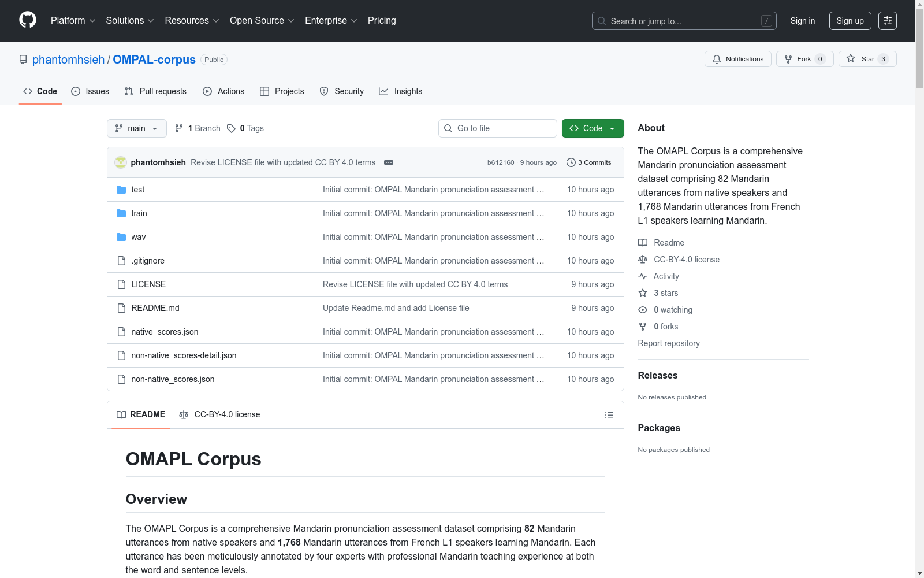The height and width of the screenshot is (578, 924).
Task: Click the 0 Tags link
Action: 245,128
